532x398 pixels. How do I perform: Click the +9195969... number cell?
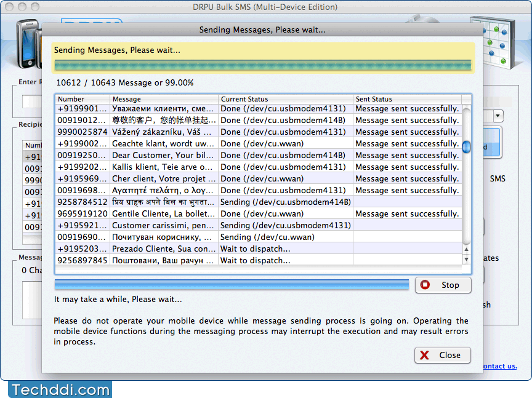[83, 178]
